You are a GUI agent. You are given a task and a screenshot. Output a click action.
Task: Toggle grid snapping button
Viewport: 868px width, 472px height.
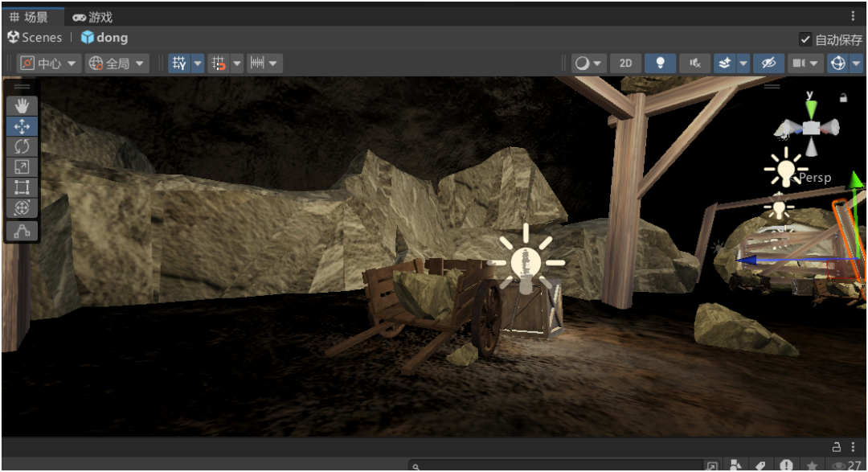pos(219,64)
